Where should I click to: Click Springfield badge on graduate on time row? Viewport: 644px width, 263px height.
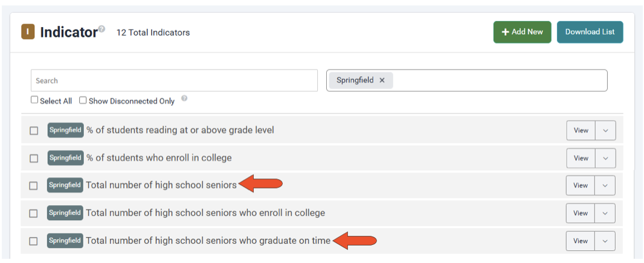pos(65,241)
